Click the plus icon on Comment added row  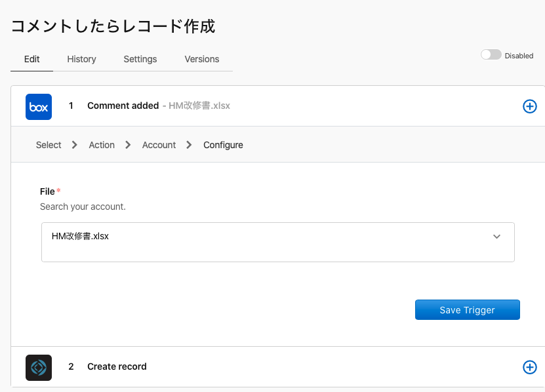[x=529, y=106]
